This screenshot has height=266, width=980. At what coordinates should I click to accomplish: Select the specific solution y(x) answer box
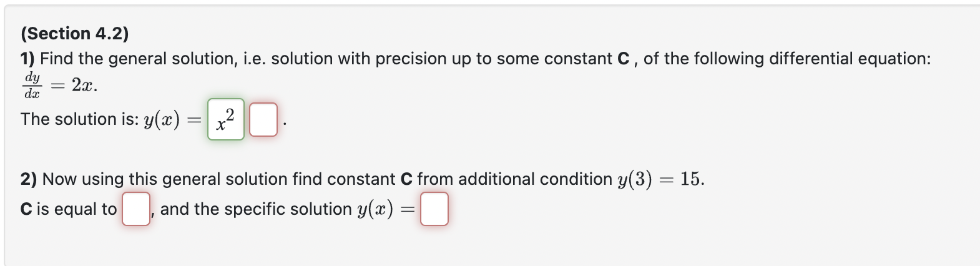click(x=434, y=209)
